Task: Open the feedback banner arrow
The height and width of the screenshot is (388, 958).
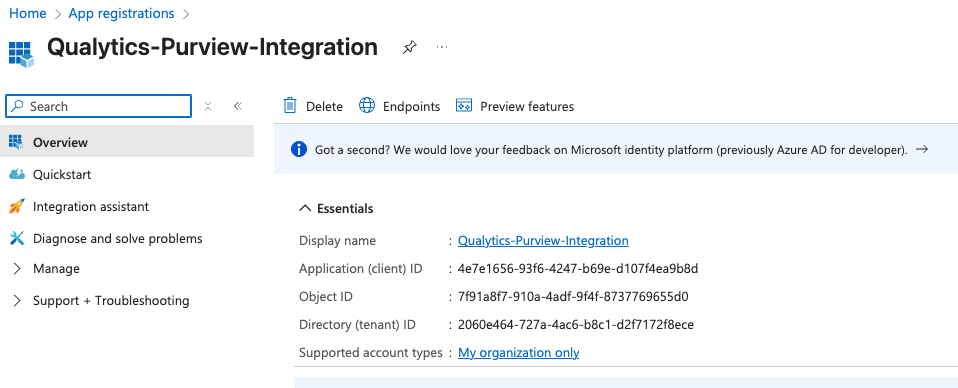Action: [x=923, y=149]
